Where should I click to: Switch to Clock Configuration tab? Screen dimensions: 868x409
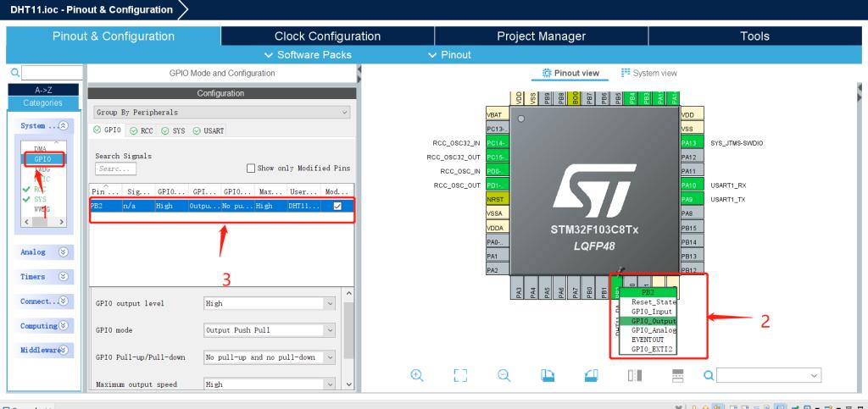[x=327, y=36]
